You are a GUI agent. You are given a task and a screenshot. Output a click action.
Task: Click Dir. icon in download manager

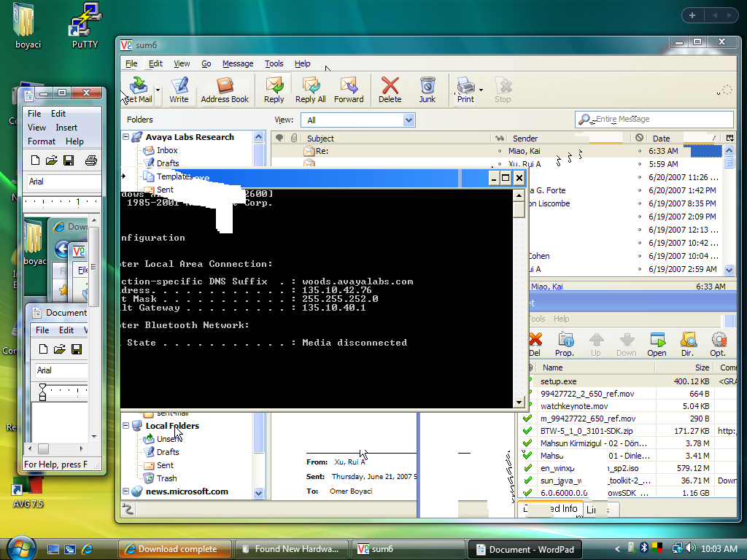pos(687,344)
